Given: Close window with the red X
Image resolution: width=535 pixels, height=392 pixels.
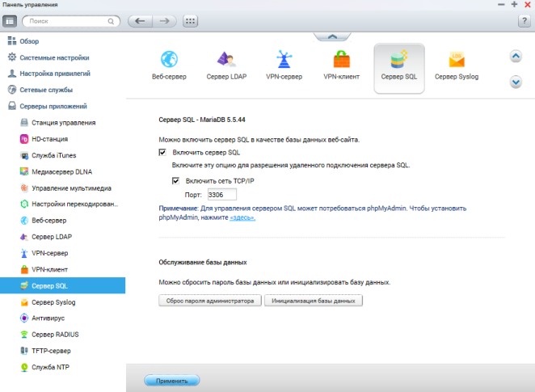Looking at the screenshot, I should 528,4.
